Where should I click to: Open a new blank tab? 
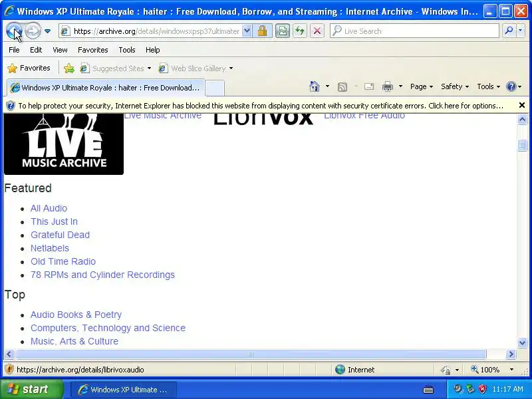215,88
